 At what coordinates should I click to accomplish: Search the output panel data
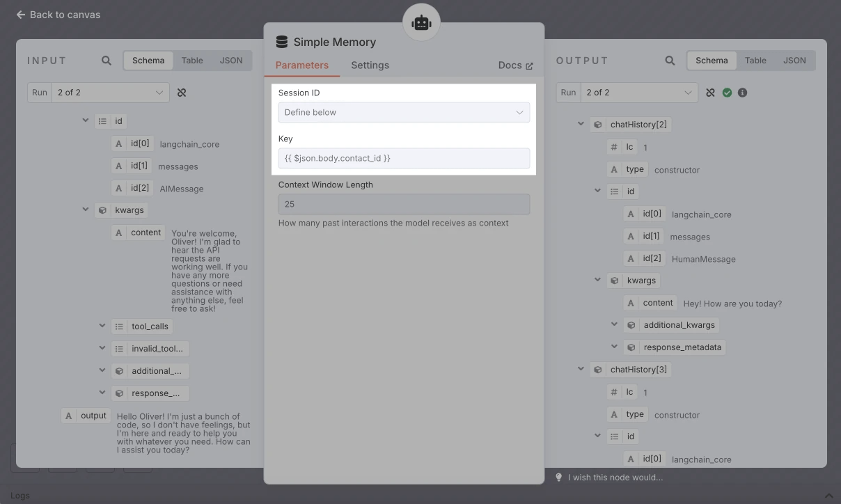[x=670, y=61]
